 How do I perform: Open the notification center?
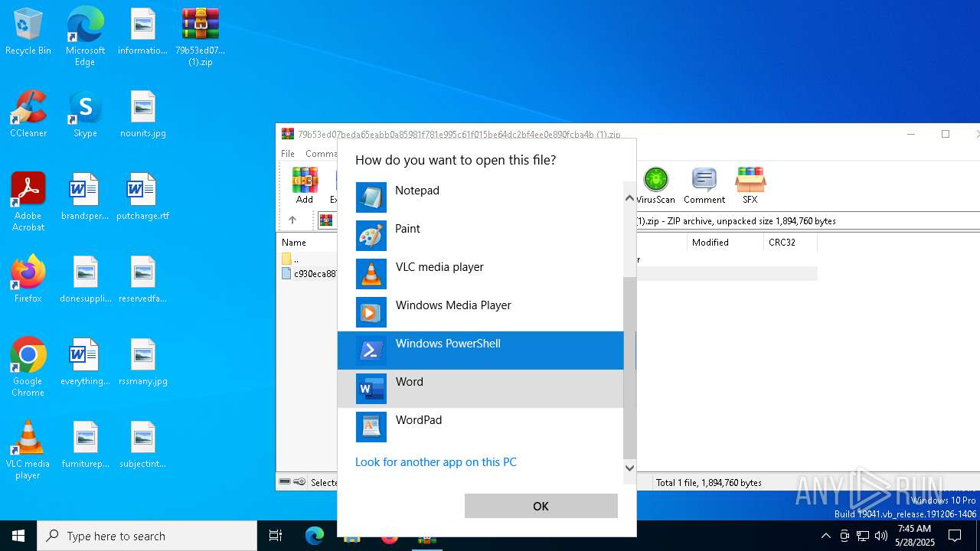(955, 536)
